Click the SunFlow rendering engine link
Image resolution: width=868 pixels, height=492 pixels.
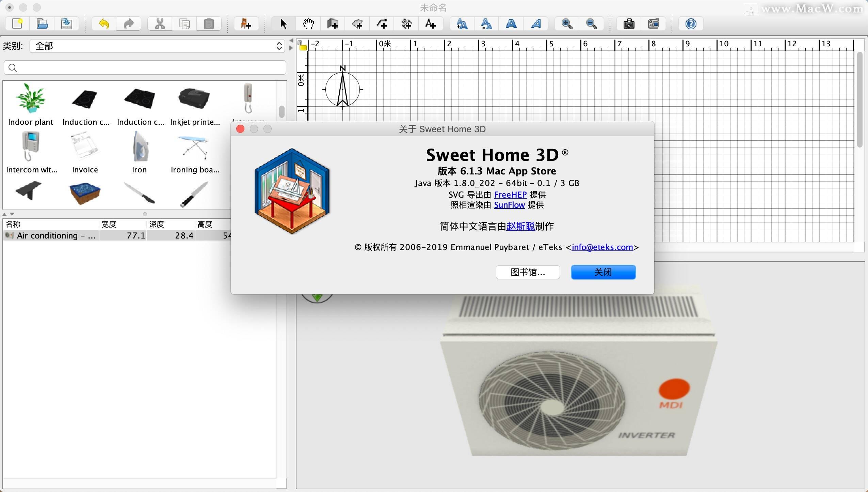[x=509, y=205]
